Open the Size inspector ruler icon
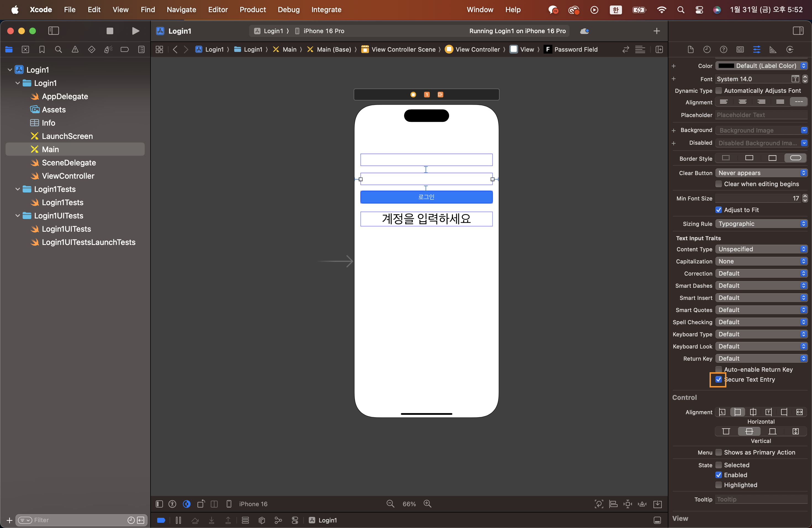 773,49
